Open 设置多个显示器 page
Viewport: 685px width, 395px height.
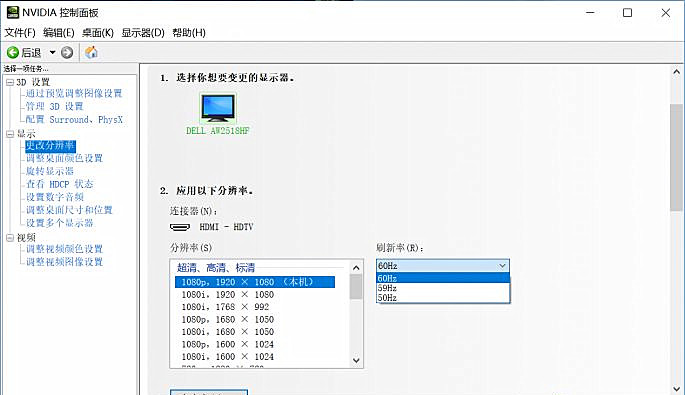pos(59,223)
